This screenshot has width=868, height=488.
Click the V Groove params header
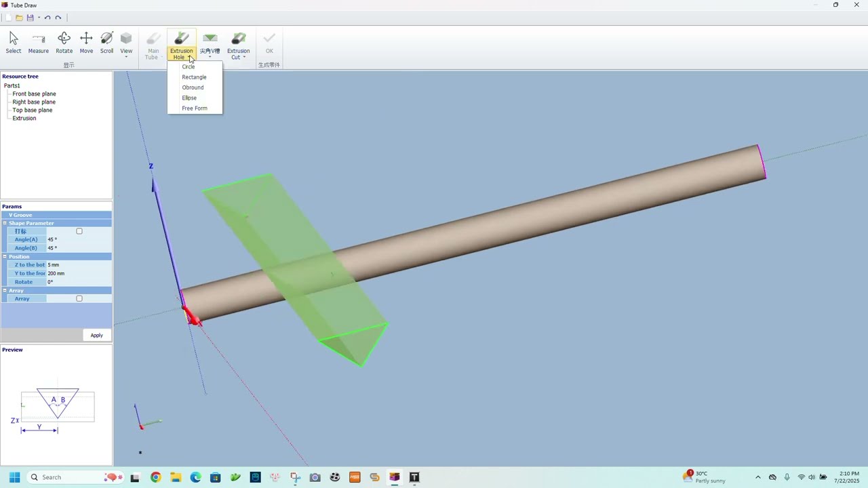coord(56,215)
